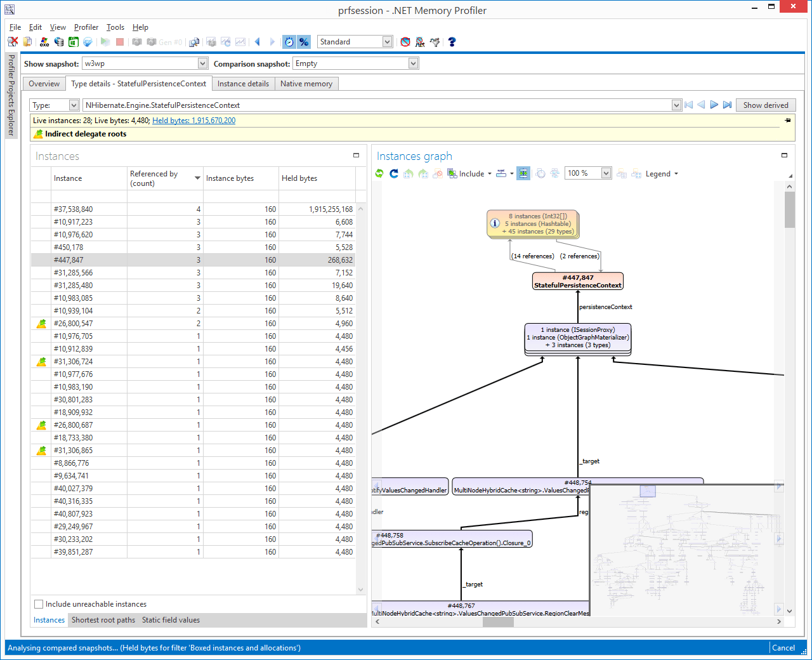Viewport: 812px width, 660px height.
Task: Click the highlighted center-graph icon in graph toolbar
Action: click(523, 173)
